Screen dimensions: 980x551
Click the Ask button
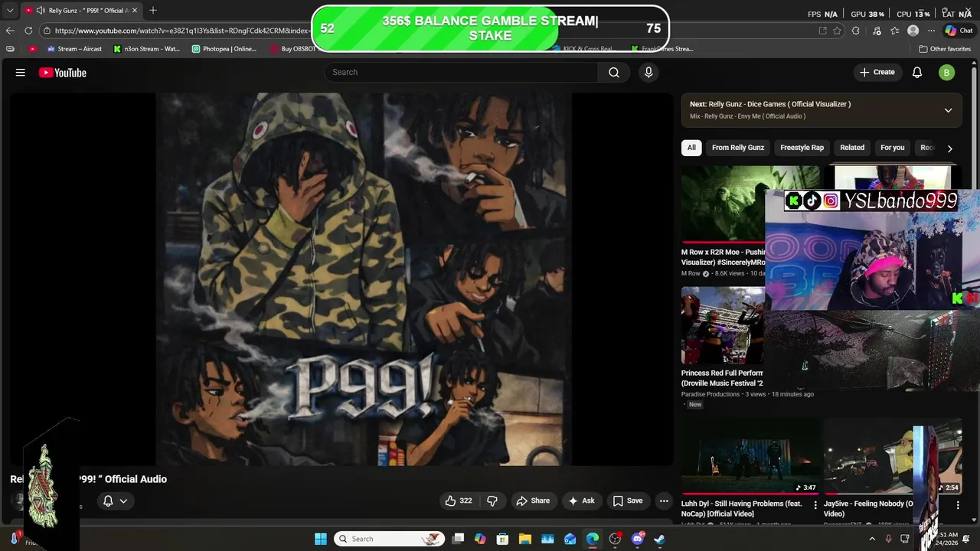581,500
